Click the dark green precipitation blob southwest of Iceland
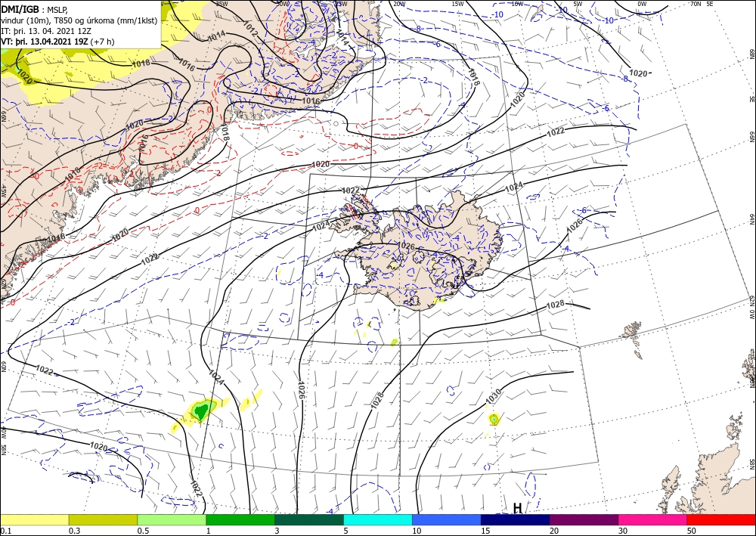 pyautogui.click(x=200, y=411)
